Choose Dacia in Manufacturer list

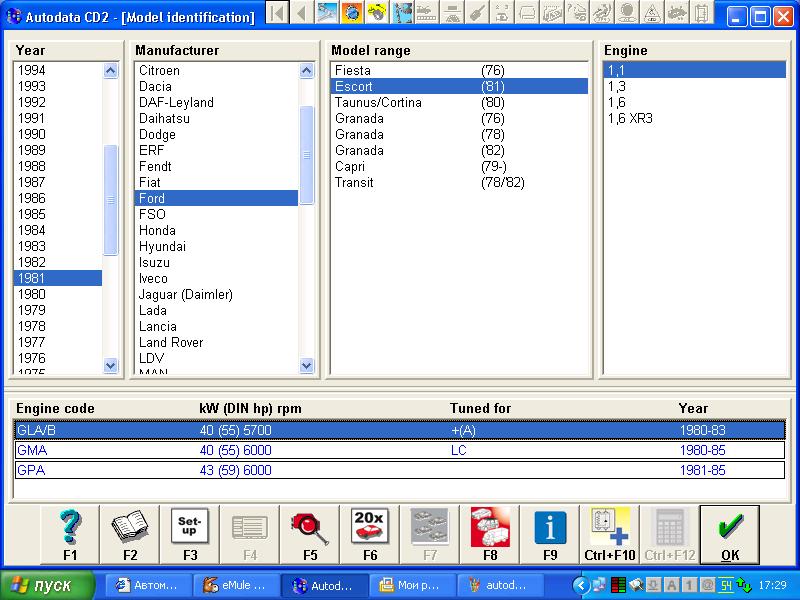pos(216,86)
